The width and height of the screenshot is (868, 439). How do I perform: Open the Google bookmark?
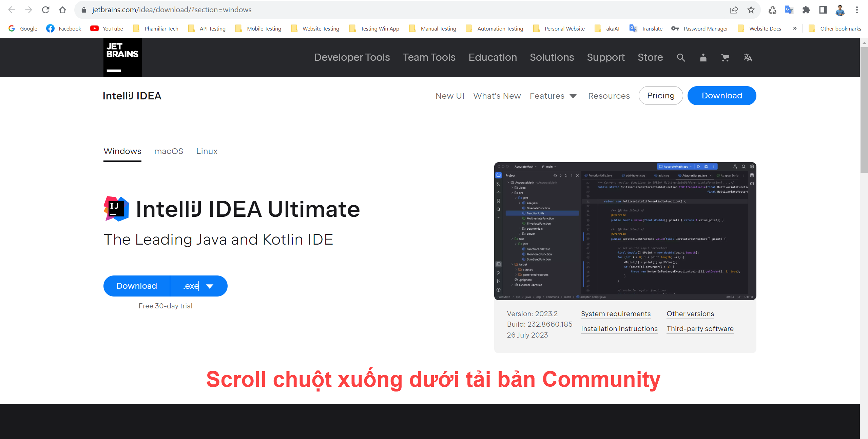(22, 28)
